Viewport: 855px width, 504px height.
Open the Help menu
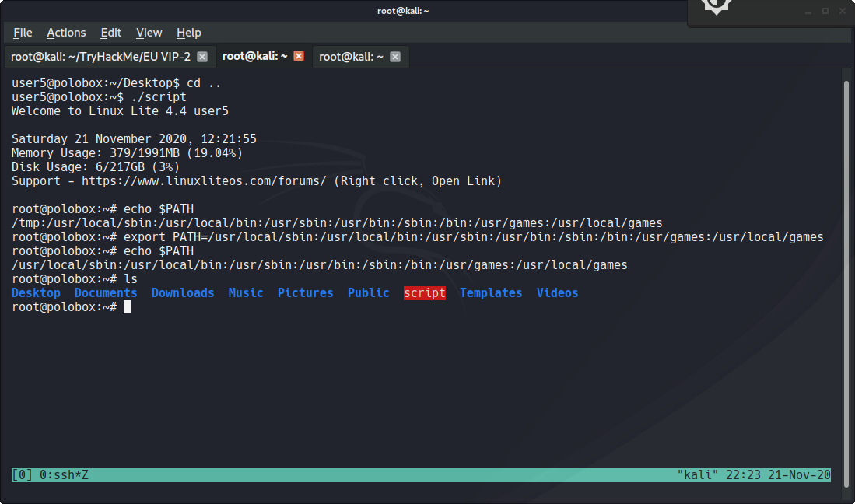tap(189, 33)
